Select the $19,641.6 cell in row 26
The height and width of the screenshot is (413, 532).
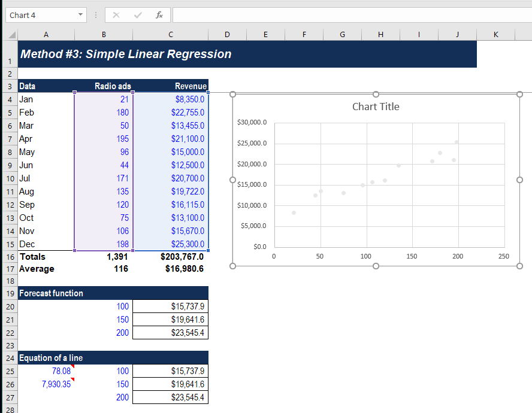pos(170,384)
